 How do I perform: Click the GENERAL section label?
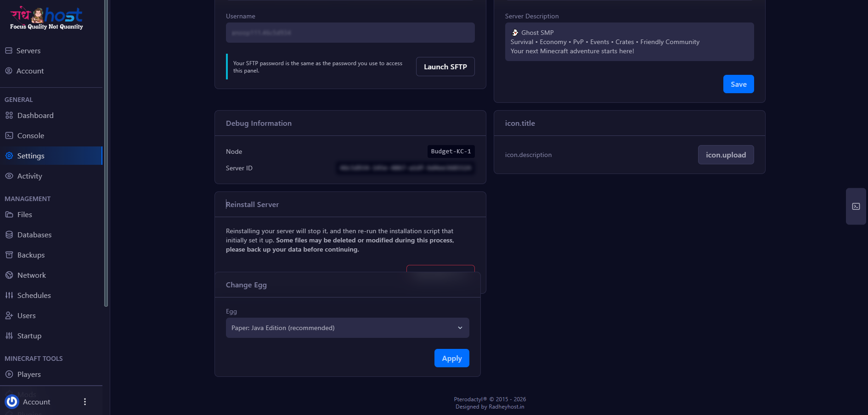(19, 100)
